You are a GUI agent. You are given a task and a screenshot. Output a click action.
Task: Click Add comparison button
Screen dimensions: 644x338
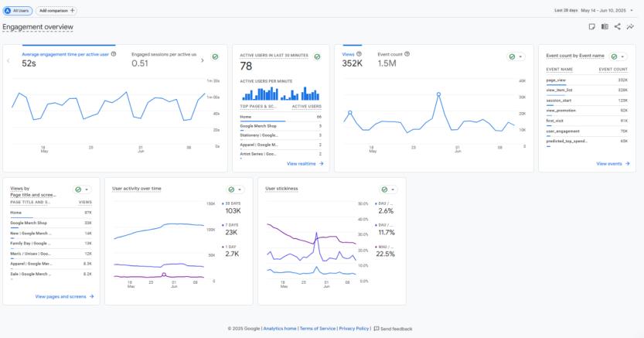click(56, 11)
